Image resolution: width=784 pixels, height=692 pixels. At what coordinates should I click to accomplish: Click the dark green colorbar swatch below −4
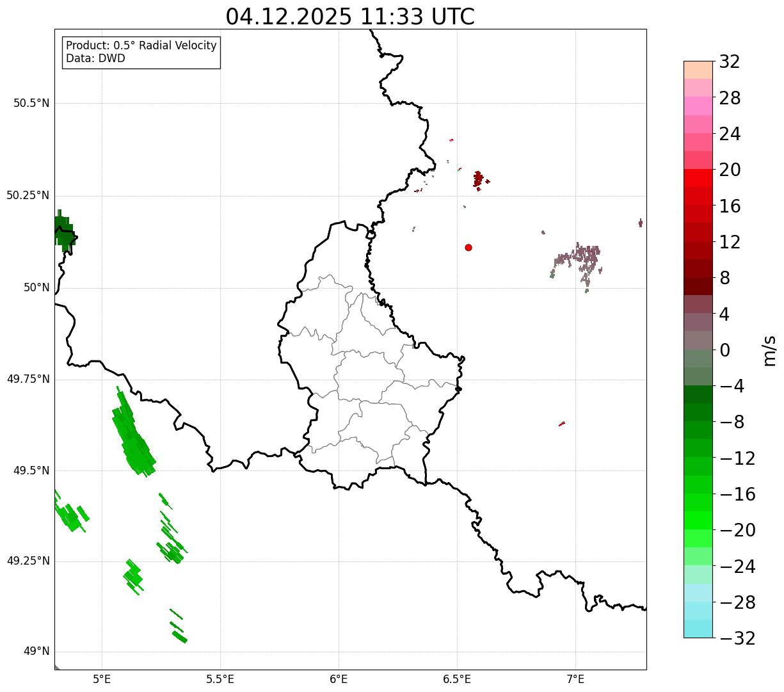(698, 395)
